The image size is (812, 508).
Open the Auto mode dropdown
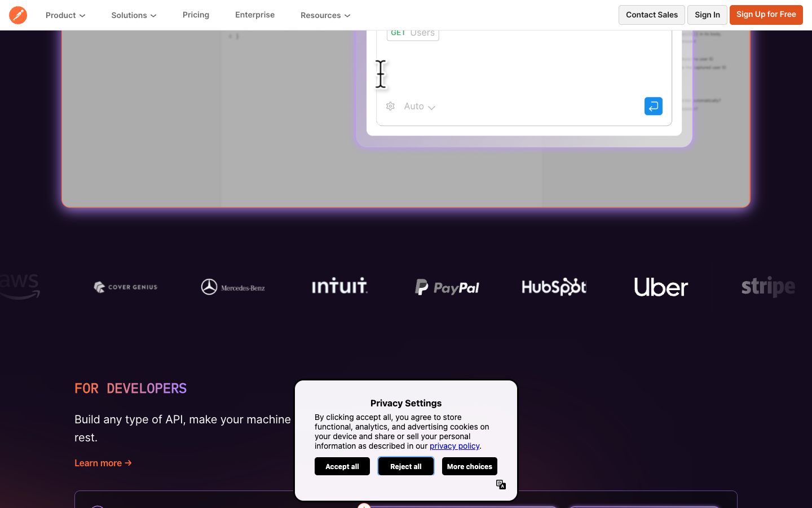420,106
